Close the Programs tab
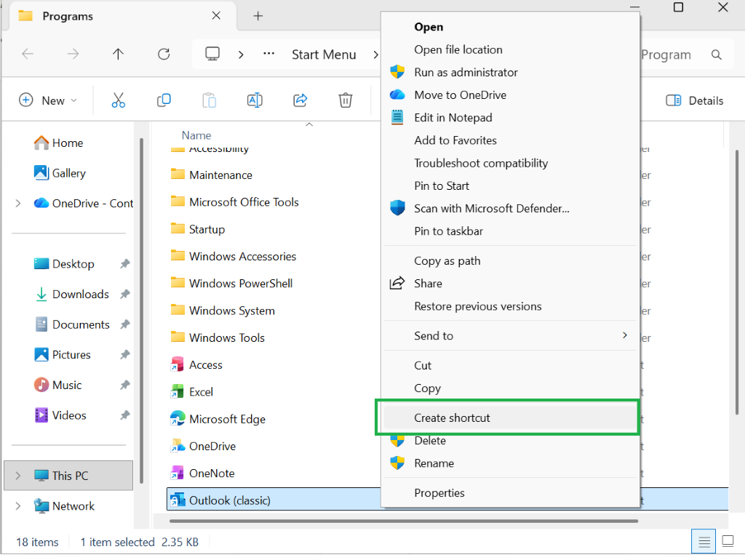The image size is (745, 560). click(x=216, y=16)
